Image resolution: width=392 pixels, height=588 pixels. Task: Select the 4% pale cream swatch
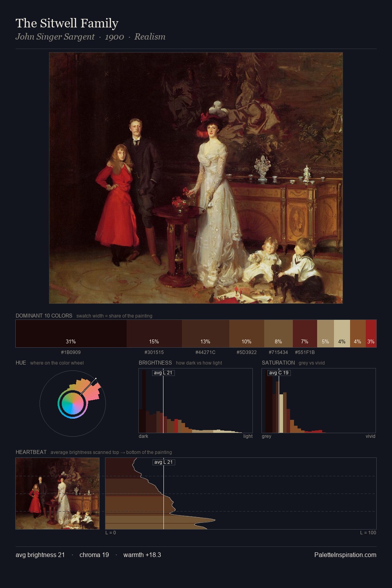[x=342, y=334]
